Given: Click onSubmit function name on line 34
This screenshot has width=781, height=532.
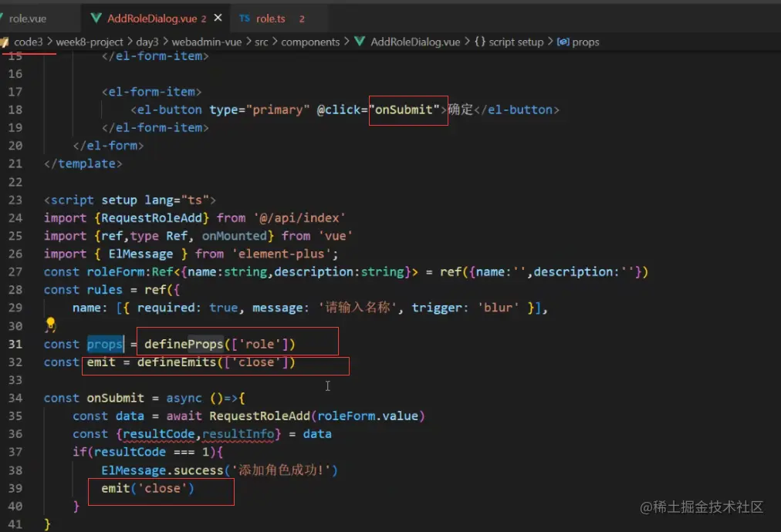Looking at the screenshot, I should pyautogui.click(x=116, y=398).
